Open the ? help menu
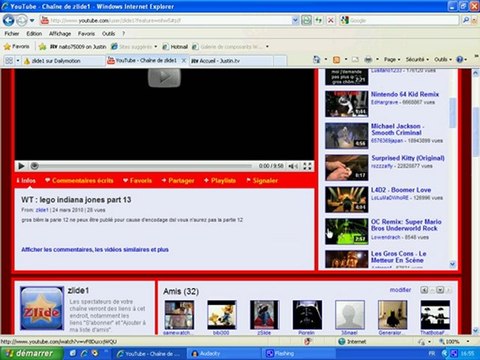This screenshot has width=480, height=360. click(x=124, y=34)
